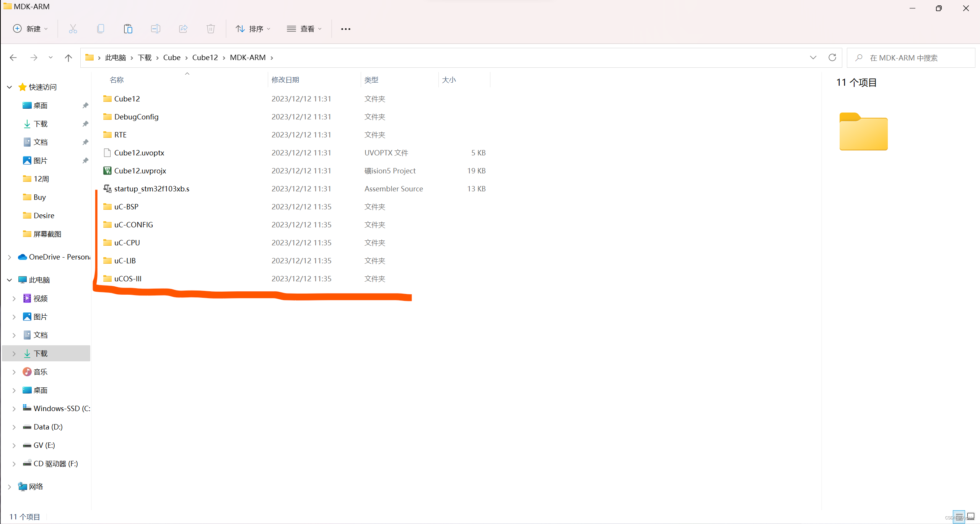980x524 pixels.
Task: Click the Share icon in toolbar
Action: (x=183, y=29)
